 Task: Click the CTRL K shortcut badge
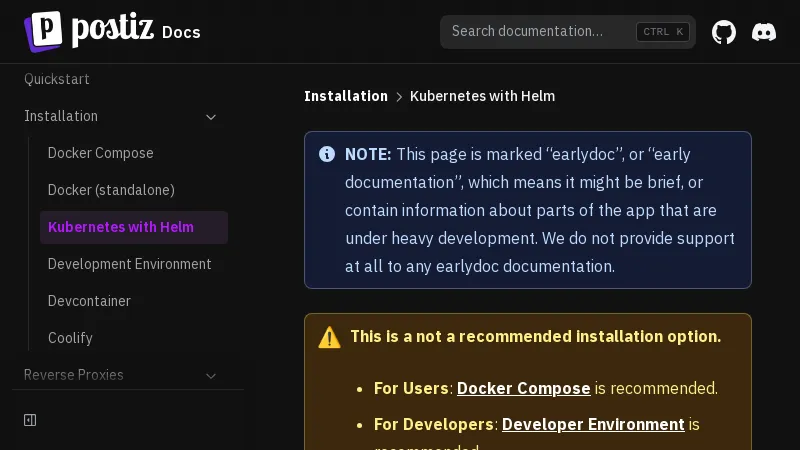pos(663,32)
